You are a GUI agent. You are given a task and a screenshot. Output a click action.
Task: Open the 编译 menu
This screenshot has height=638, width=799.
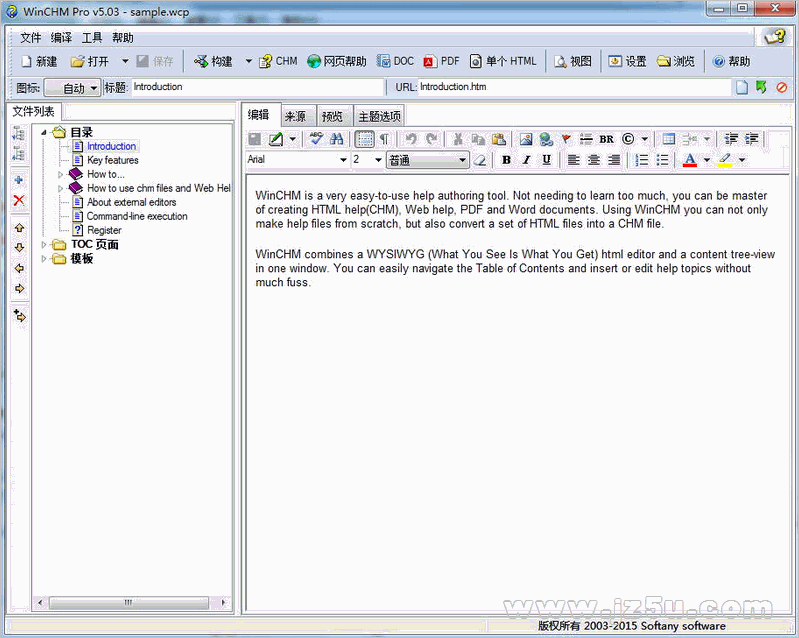pos(62,38)
